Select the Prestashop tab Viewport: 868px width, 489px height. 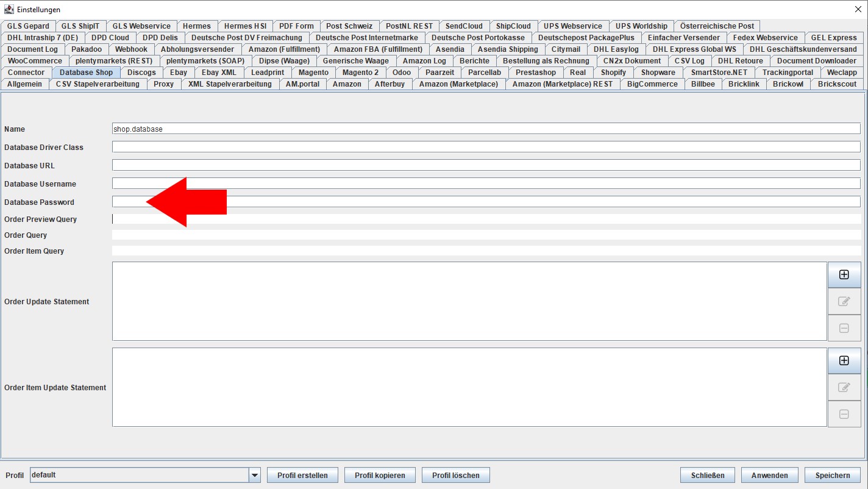(536, 73)
